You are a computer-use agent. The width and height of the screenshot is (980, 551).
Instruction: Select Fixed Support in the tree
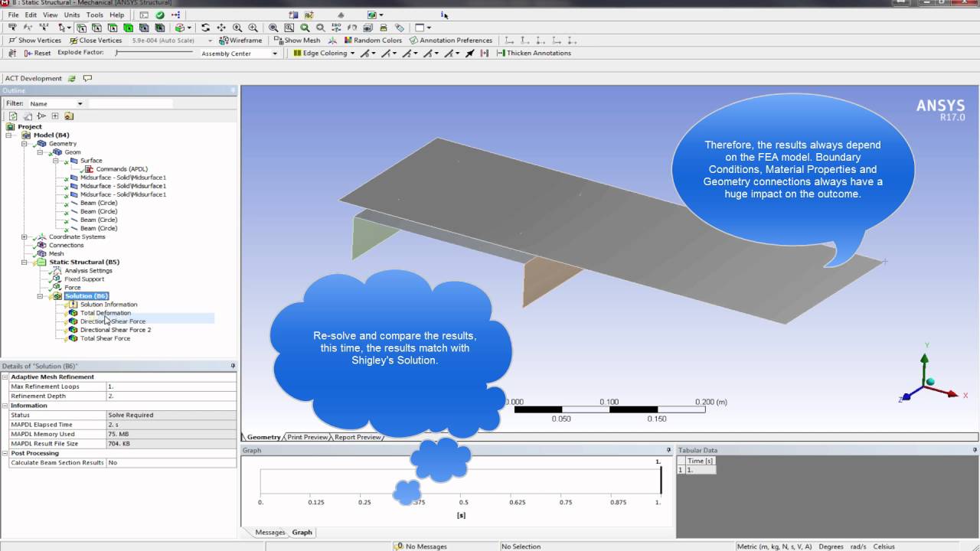(84, 279)
